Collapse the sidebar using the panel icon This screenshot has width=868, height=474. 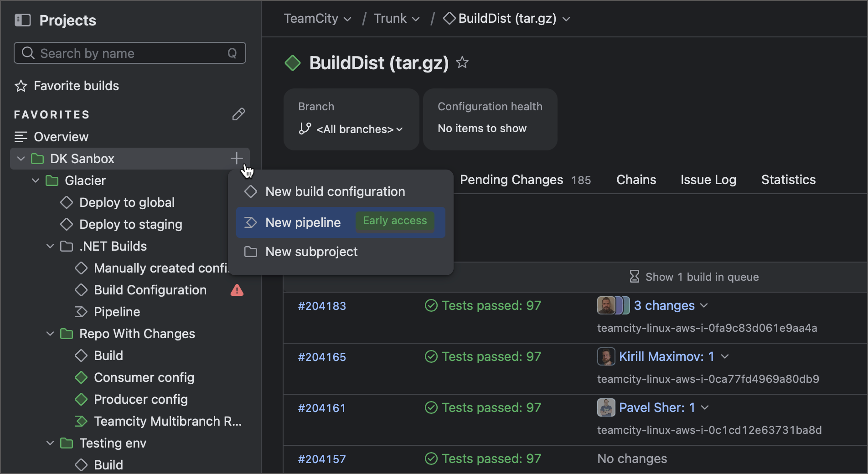pos(23,20)
